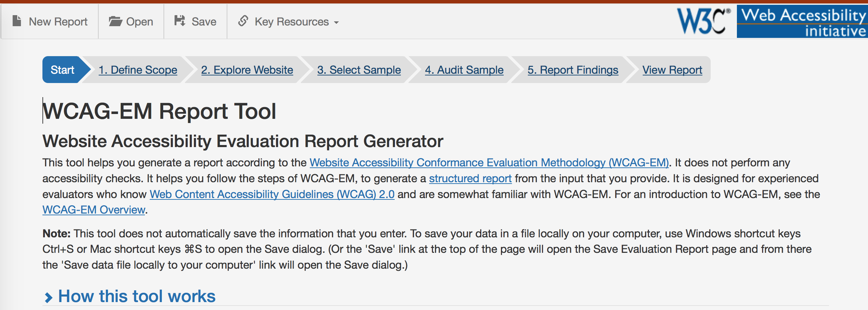Screen dimensions: 868x310
Task: Open the WCAG-EM methodology link
Action: [x=489, y=163]
